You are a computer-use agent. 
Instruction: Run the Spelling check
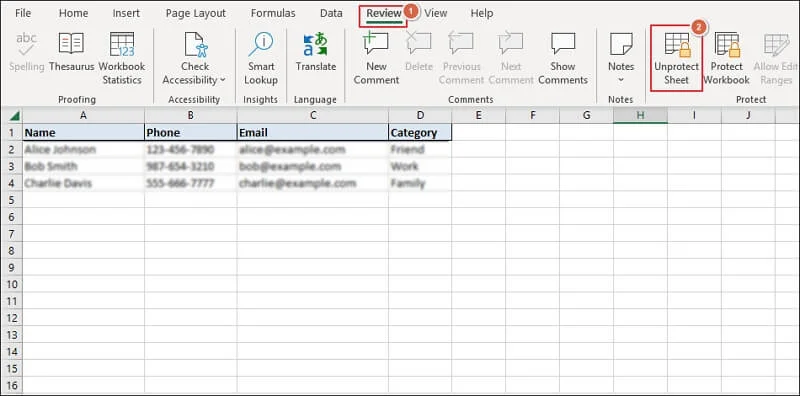tap(27, 52)
